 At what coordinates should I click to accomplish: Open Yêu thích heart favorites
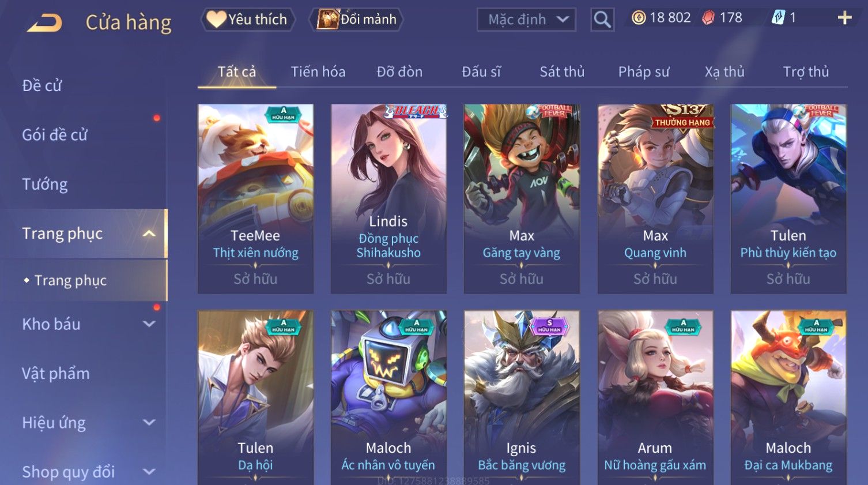point(248,20)
